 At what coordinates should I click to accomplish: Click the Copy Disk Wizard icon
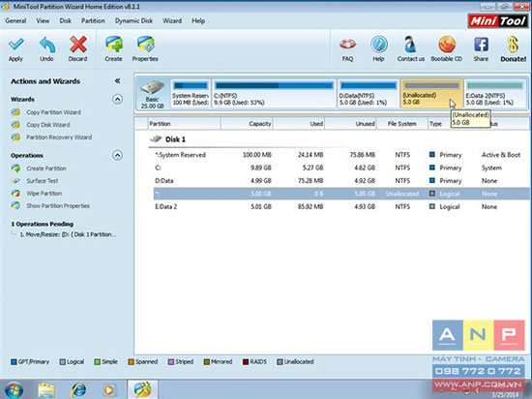tap(15, 125)
